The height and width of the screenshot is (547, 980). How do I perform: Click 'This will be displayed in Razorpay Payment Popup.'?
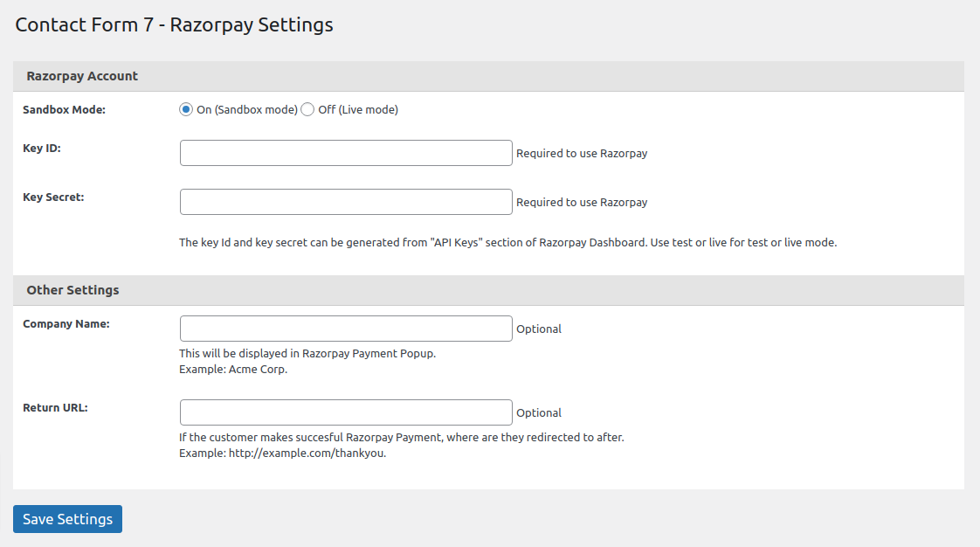[x=307, y=353]
